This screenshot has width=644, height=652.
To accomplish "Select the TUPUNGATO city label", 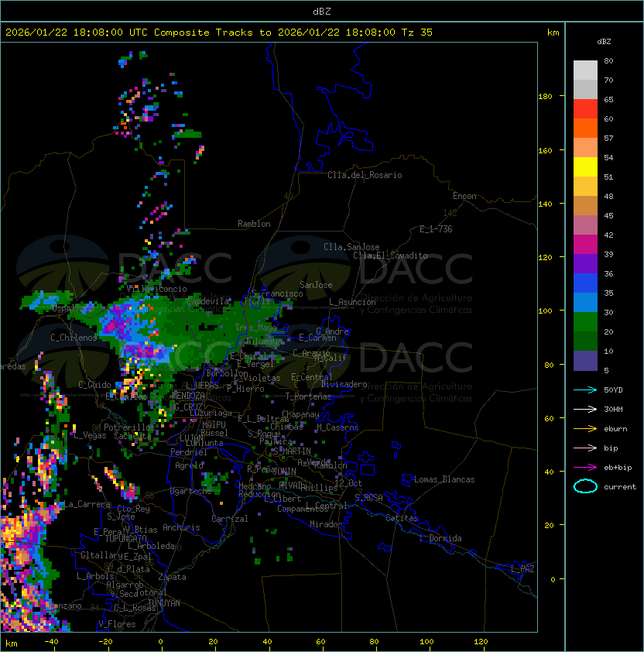I will [125, 538].
